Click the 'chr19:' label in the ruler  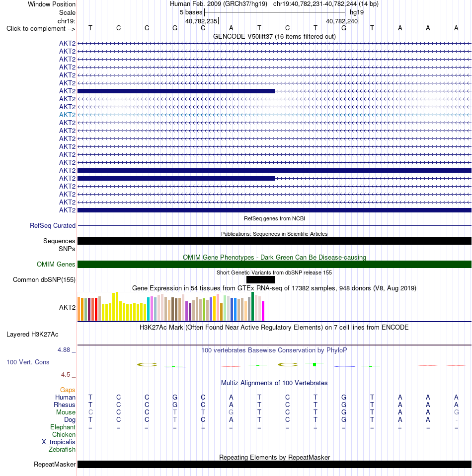[67, 21]
